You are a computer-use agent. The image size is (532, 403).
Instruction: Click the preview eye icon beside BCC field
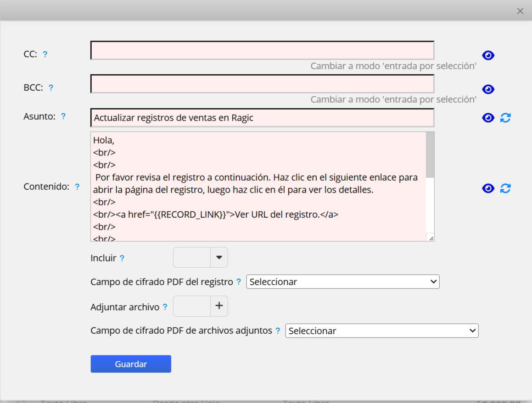click(488, 89)
